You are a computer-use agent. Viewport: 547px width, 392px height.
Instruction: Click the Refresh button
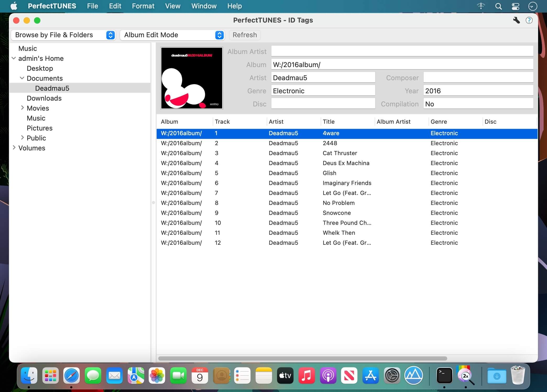pos(245,35)
